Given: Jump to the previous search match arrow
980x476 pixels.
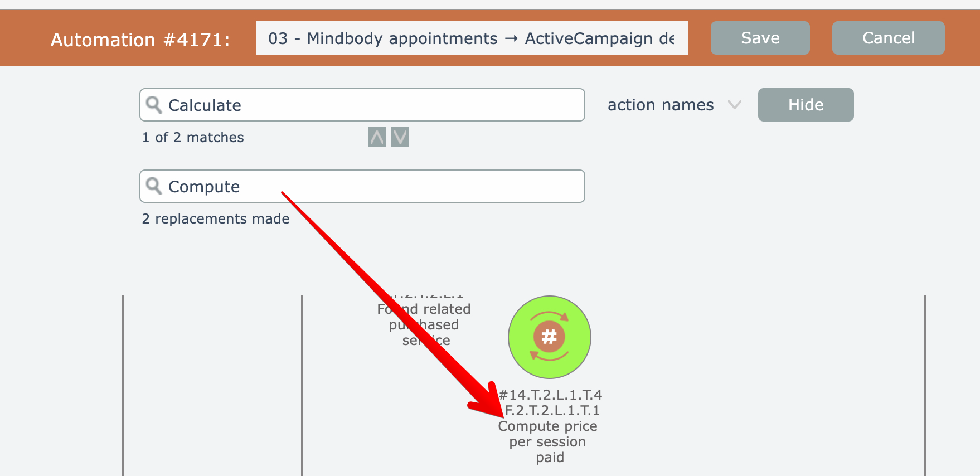Looking at the screenshot, I should pos(377,137).
